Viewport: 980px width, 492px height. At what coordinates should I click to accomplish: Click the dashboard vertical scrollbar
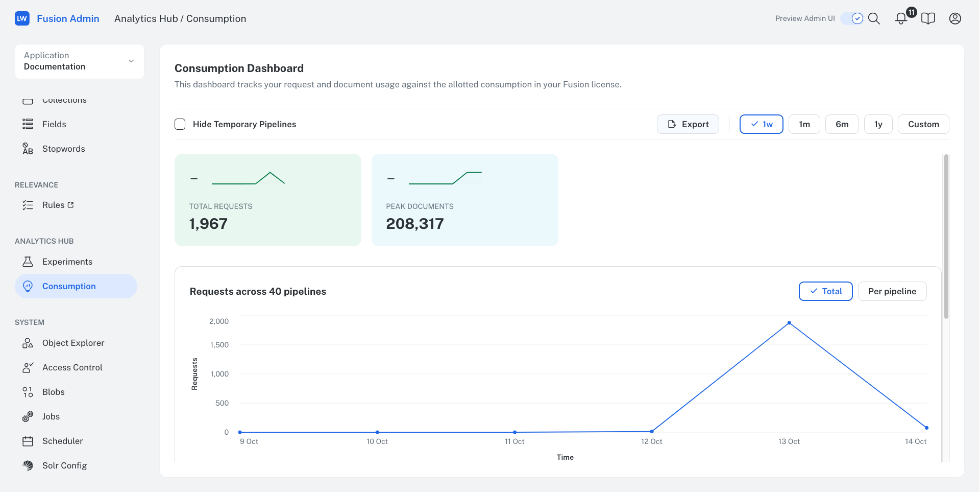point(946,237)
